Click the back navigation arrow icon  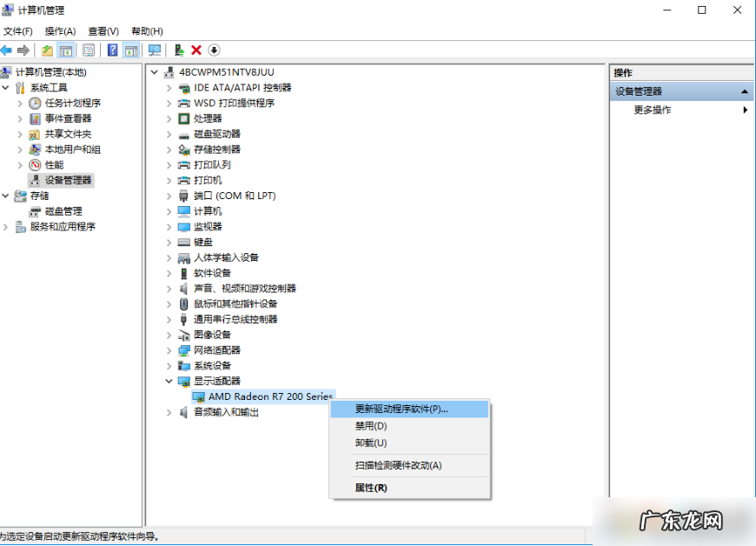(x=7, y=50)
